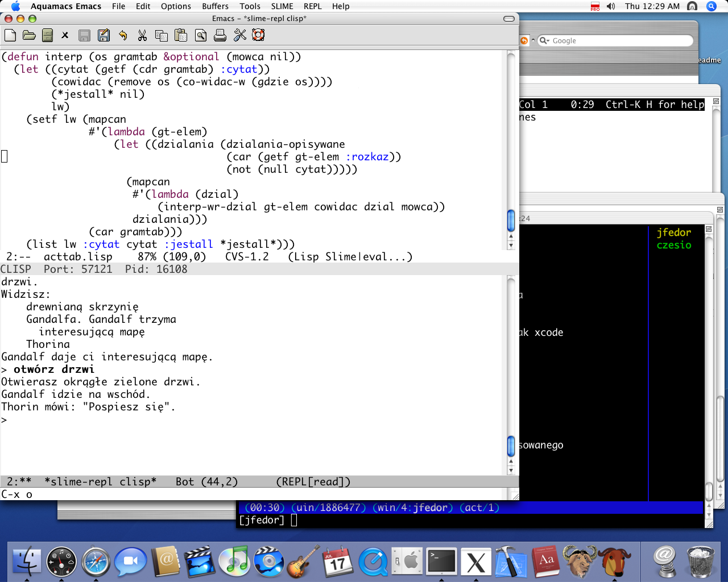
Task: Toggle sound via menu bar volume icon
Action: tap(611, 6)
